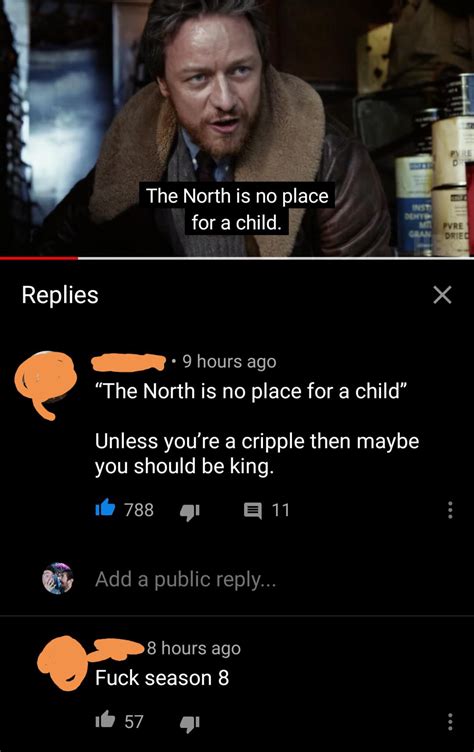Tap the "Replies" header title
Screen dimensions: 474x752
(60, 294)
